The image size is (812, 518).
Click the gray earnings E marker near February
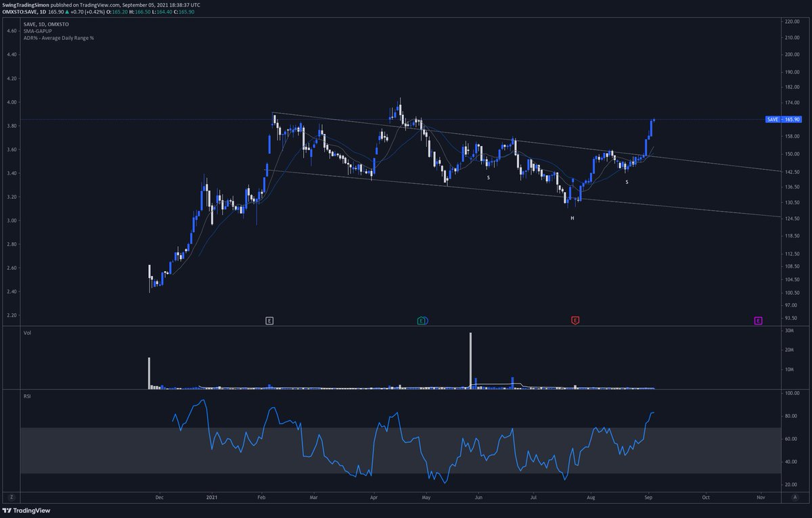tap(269, 321)
